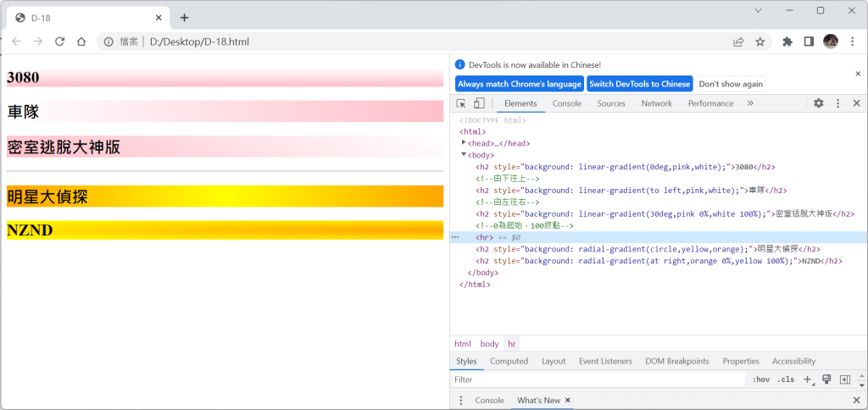Open the Extensions puzzle icon
868x410 pixels.
787,42
